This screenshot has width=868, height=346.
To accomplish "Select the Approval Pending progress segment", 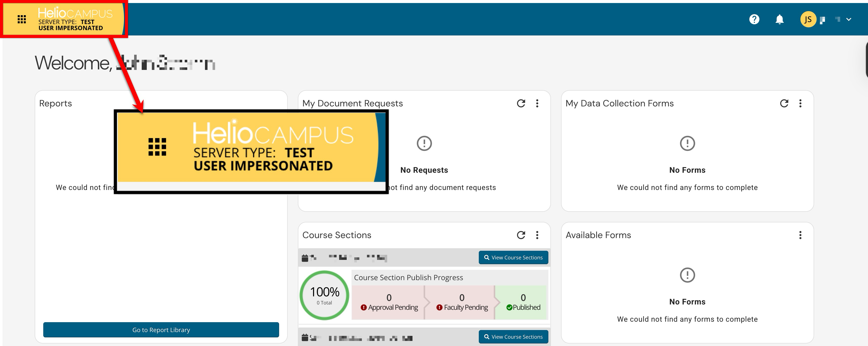I will [389, 302].
